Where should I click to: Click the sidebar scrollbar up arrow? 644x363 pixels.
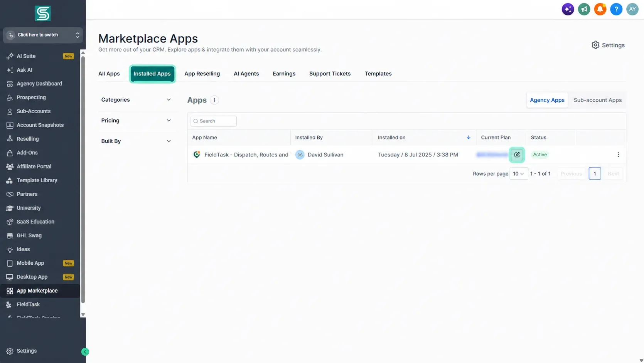(83, 52)
